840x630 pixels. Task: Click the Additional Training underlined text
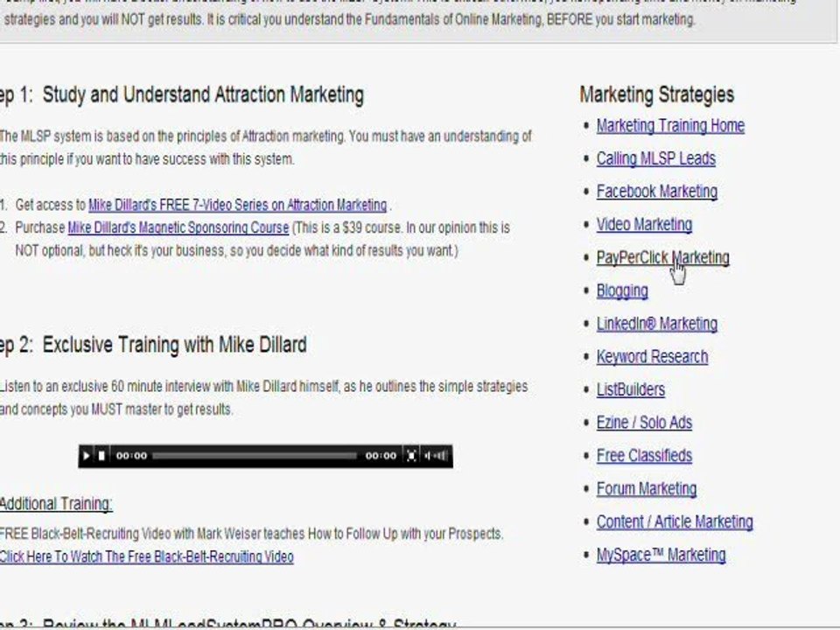tap(56, 504)
